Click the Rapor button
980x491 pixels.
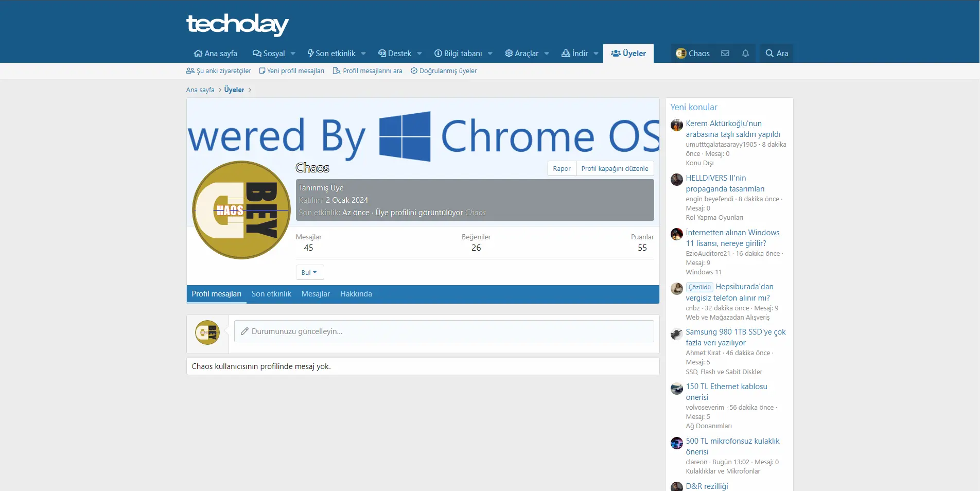[x=562, y=169]
